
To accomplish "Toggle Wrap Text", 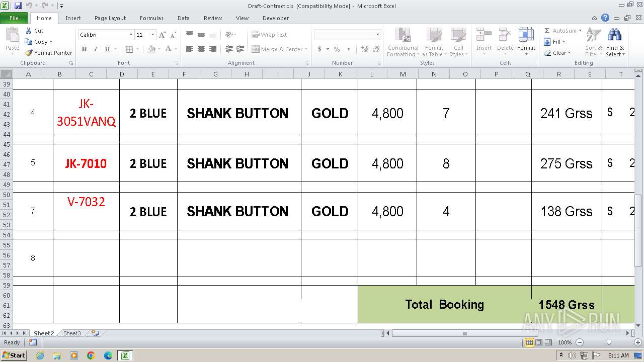I will [270, 35].
